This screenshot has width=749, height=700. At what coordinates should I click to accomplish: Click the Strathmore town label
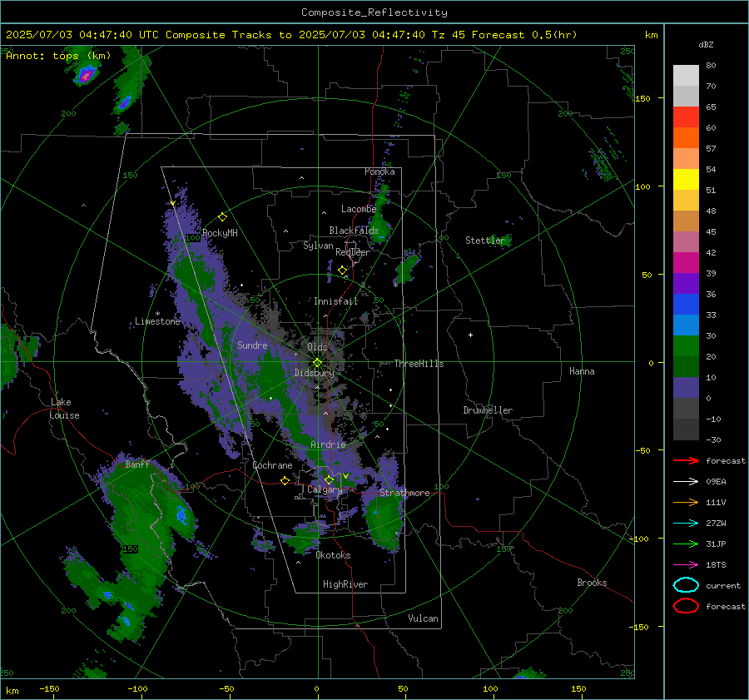(x=404, y=493)
